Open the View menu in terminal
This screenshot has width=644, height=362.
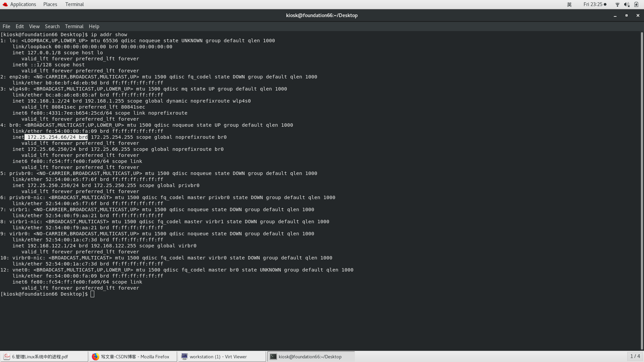(34, 26)
